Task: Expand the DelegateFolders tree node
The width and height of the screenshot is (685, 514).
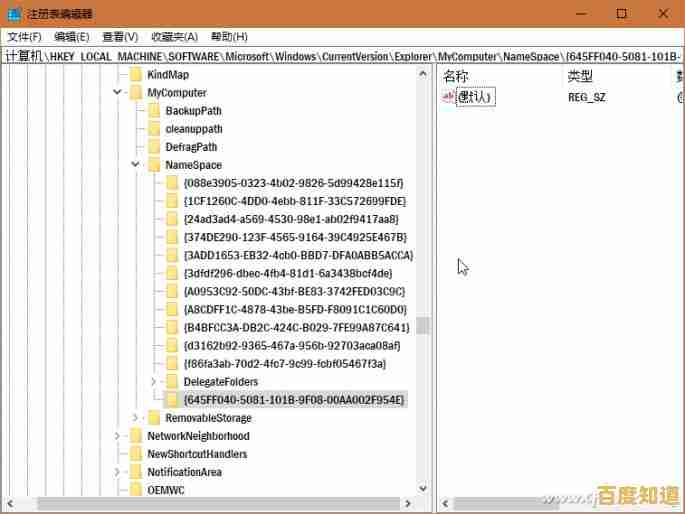Action: pos(153,382)
